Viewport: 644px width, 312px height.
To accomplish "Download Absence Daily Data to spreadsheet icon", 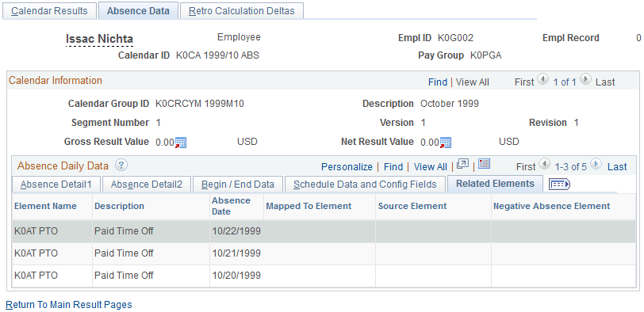I will (x=485, y=164).
